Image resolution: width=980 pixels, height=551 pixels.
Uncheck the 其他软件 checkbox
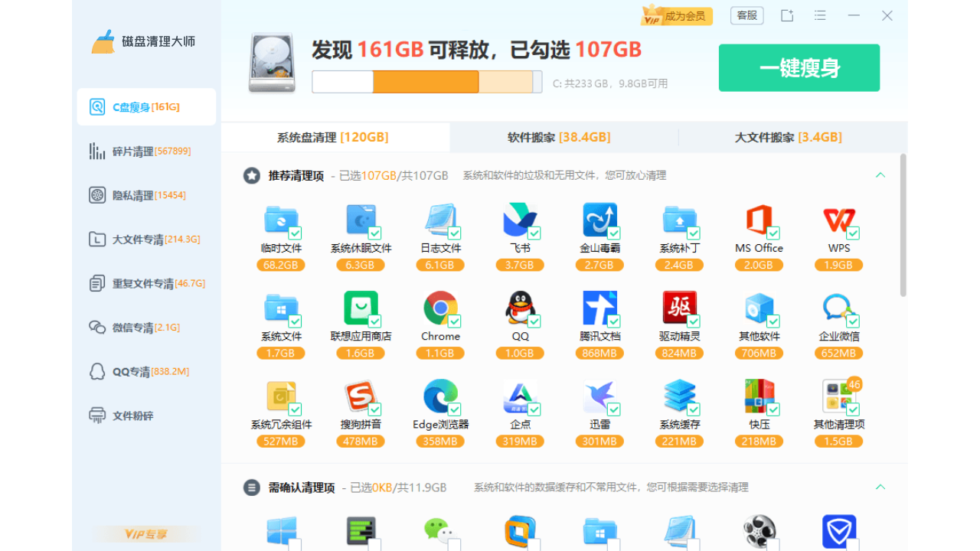(x=773, y=321)
